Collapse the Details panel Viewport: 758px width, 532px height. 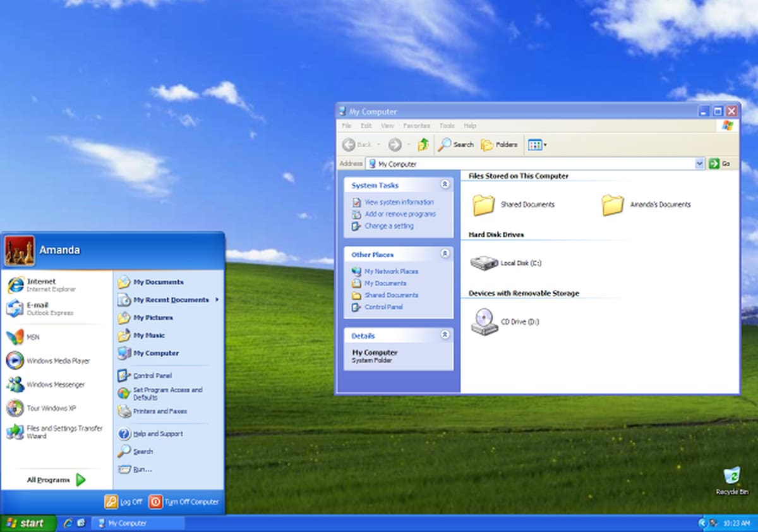(x=445, y=335)
